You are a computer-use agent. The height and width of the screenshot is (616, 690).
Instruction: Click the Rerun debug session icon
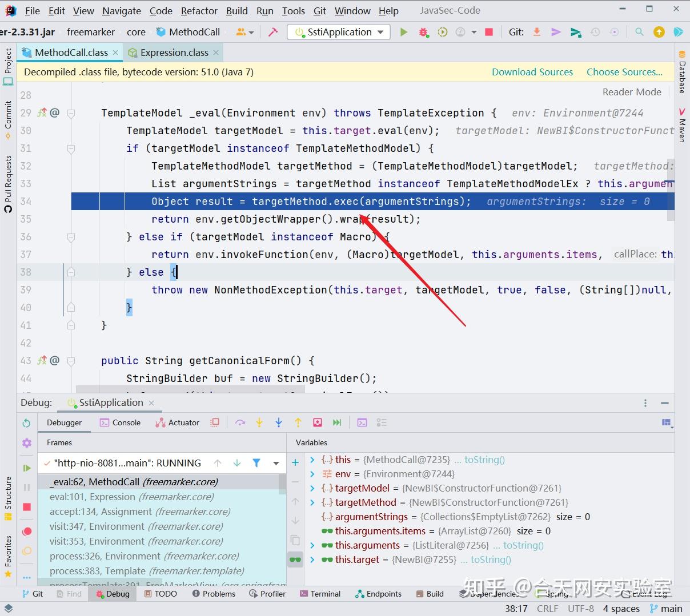[26, 423]
